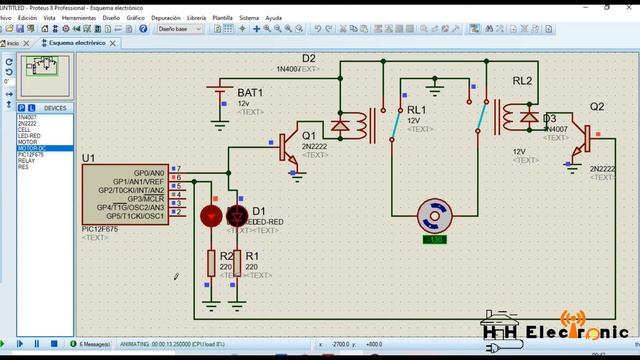Screen dimensions: 640x360
Task: Center the view with the blue plus icon
Action: tap(257, 29)
